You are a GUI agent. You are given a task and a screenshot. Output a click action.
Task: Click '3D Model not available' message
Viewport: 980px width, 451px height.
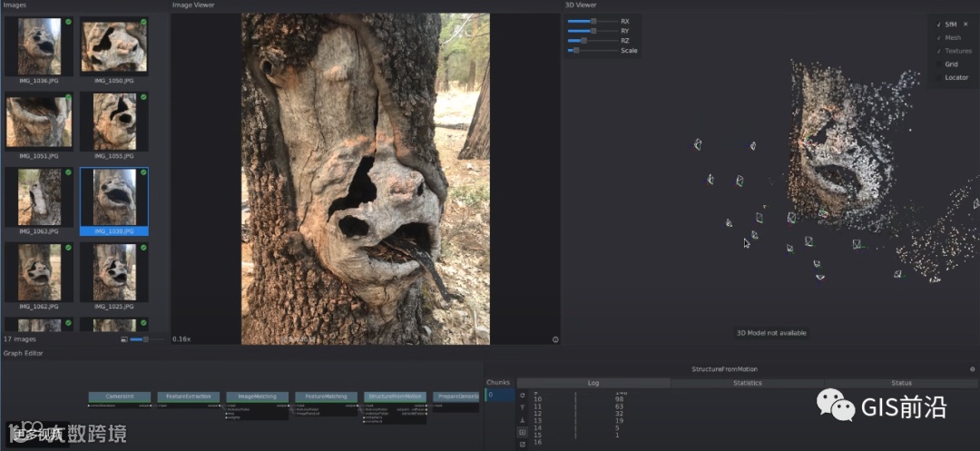coord(770,333)
